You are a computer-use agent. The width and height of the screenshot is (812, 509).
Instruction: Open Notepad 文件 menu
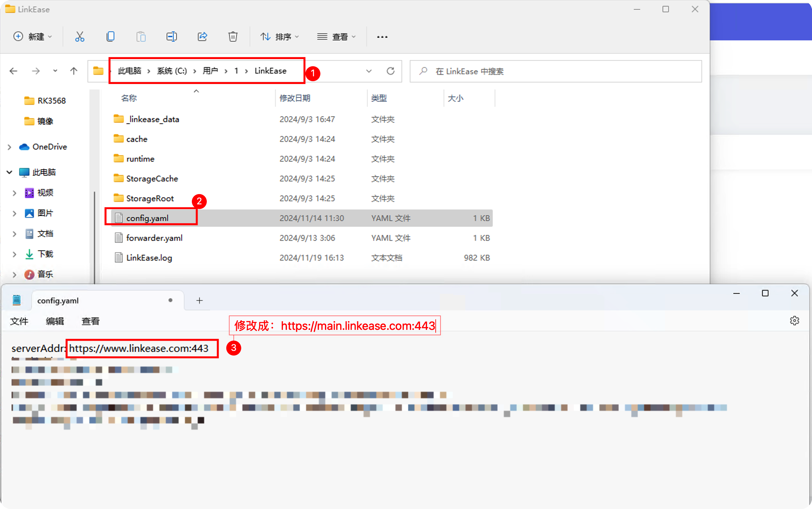pos(19,321)
